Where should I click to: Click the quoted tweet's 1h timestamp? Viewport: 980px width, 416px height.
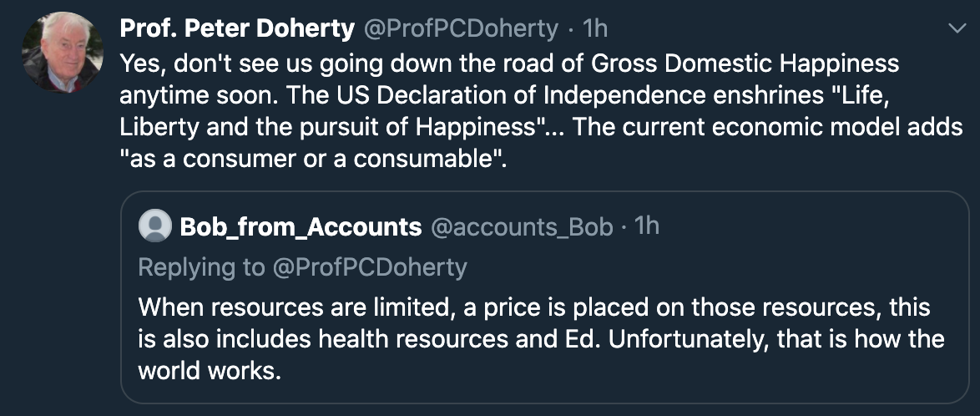tap(647, 226)
